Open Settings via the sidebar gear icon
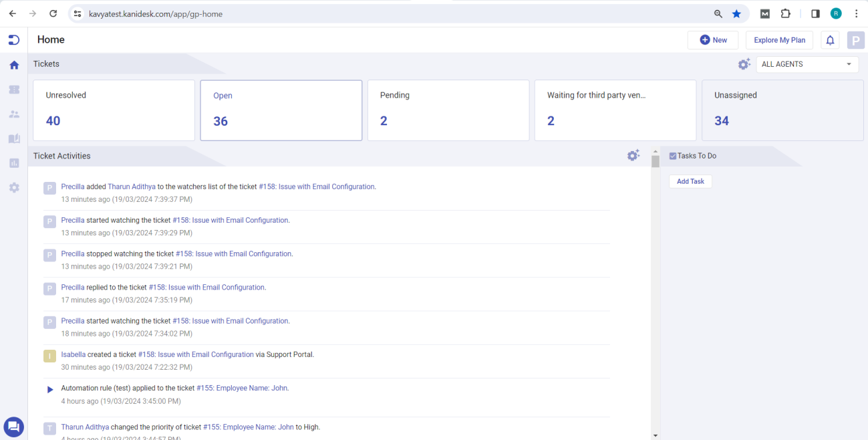This screenshot has height=440, width=868. coord(13,187)
